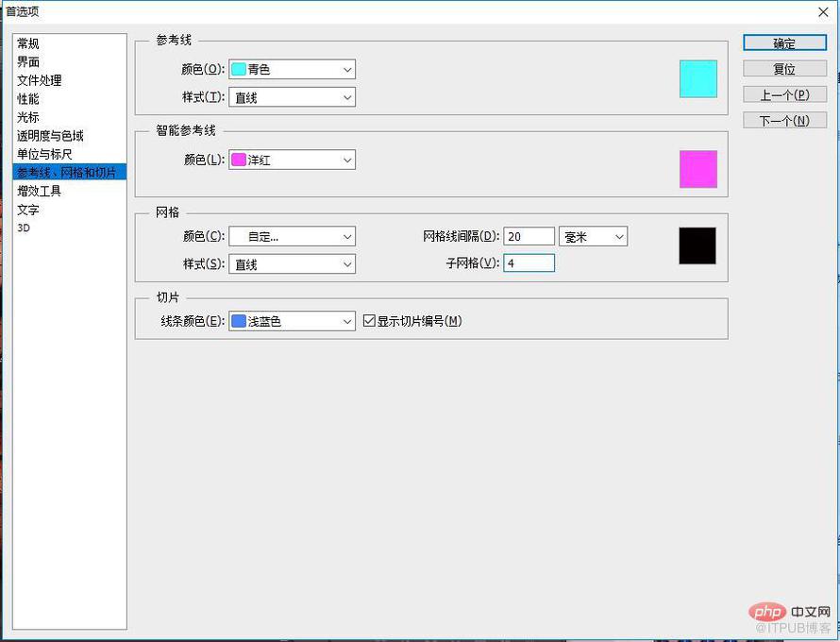840x642 pixels.
Task: Click the magenta smart guides swatch
Action: pos(698,169)
